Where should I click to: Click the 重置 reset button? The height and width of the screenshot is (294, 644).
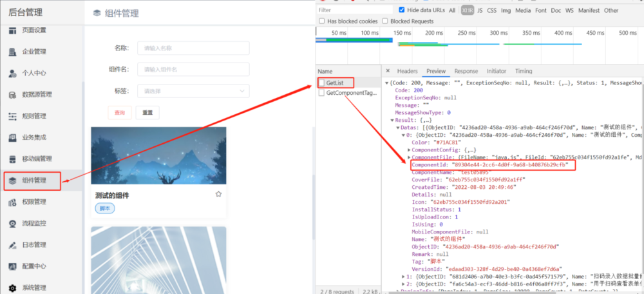pyautogui.click(x=147, y=113)
